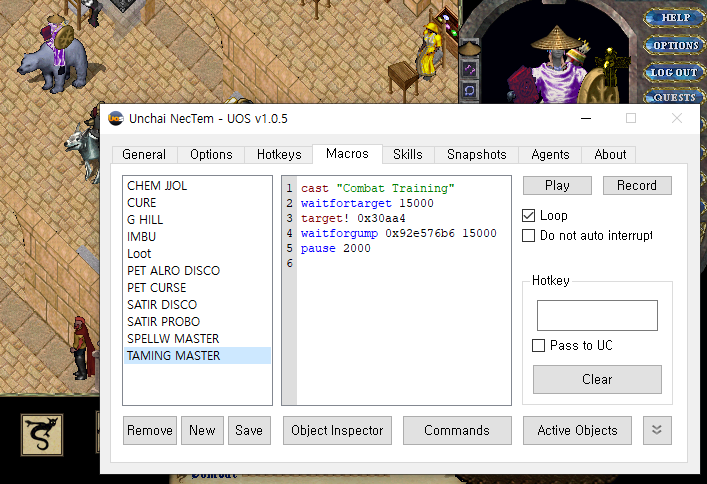Open the Options tab
The width and height of the screenshot is (707, 484).
211,154
